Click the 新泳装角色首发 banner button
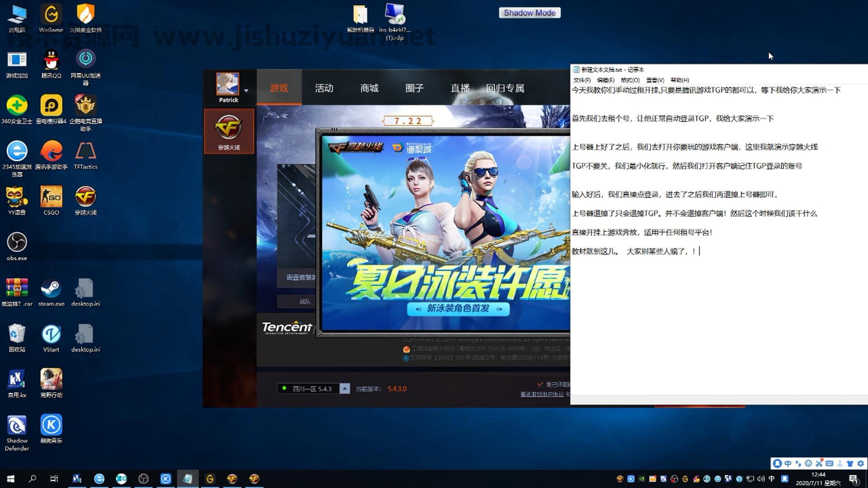 pos(458,309)
